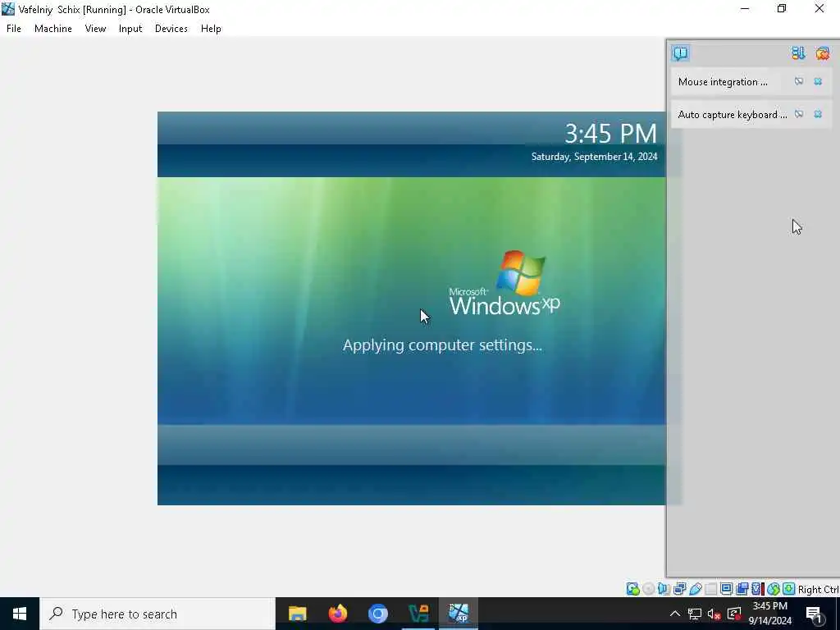Click the running XP virtual machine taskbar icon
The height and width of the screenshot is (630, 840).
[x=459, y=614]
